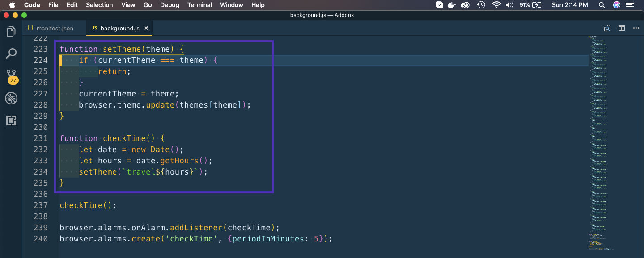Click the checkmark shield menu bar icon

[440, 5]
